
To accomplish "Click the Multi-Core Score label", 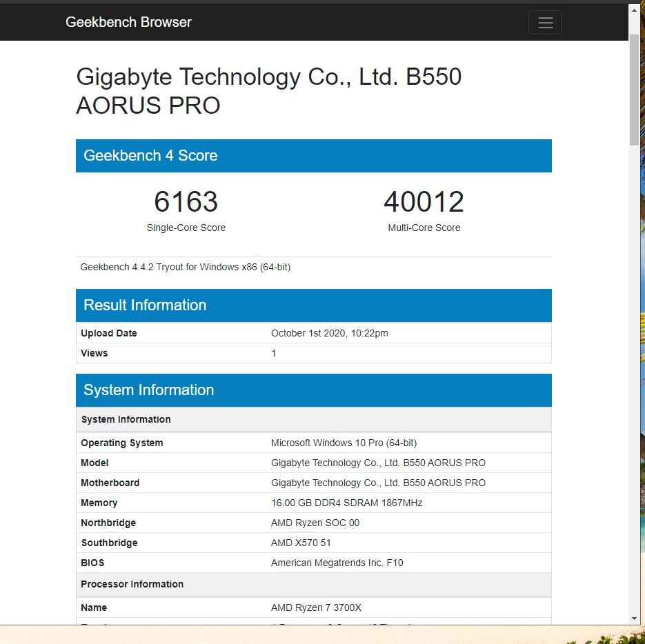I will click(424, 228).
